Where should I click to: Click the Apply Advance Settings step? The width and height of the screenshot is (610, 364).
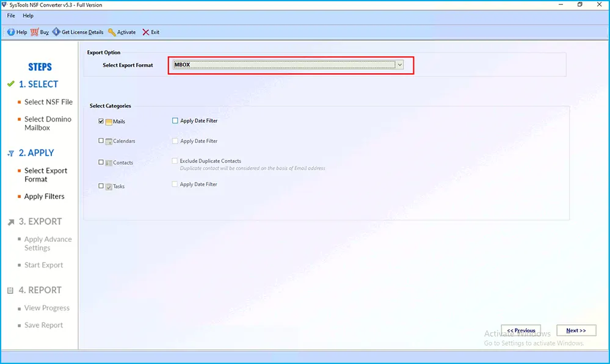pos(48,243)
